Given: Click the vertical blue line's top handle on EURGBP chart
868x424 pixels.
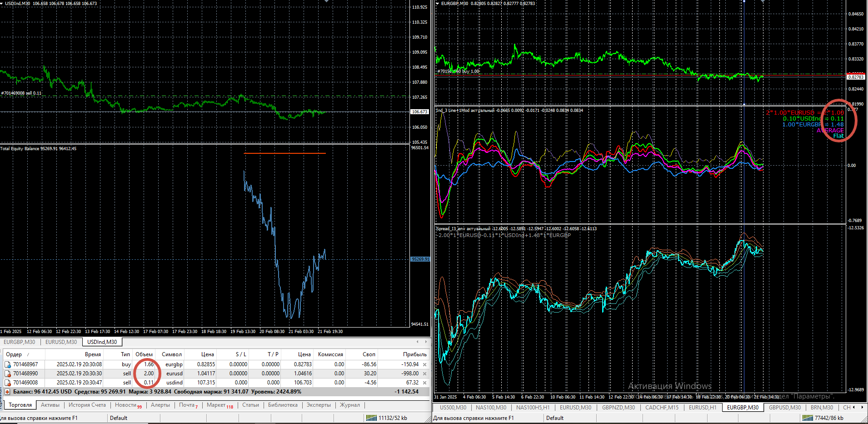Looking at the screenshot, I should [x=744, y=1].
